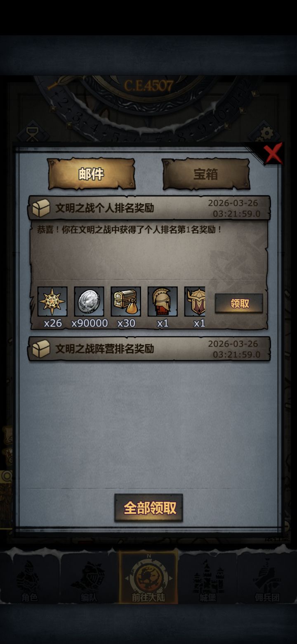The image size is (297, 644).
Task: Collapse the 文明之战个人排名奖励 mail header
Action: pos(149,208)
